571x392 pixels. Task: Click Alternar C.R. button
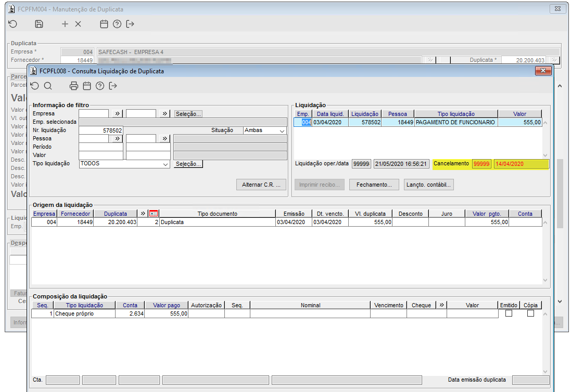click(x=261, y=185)
